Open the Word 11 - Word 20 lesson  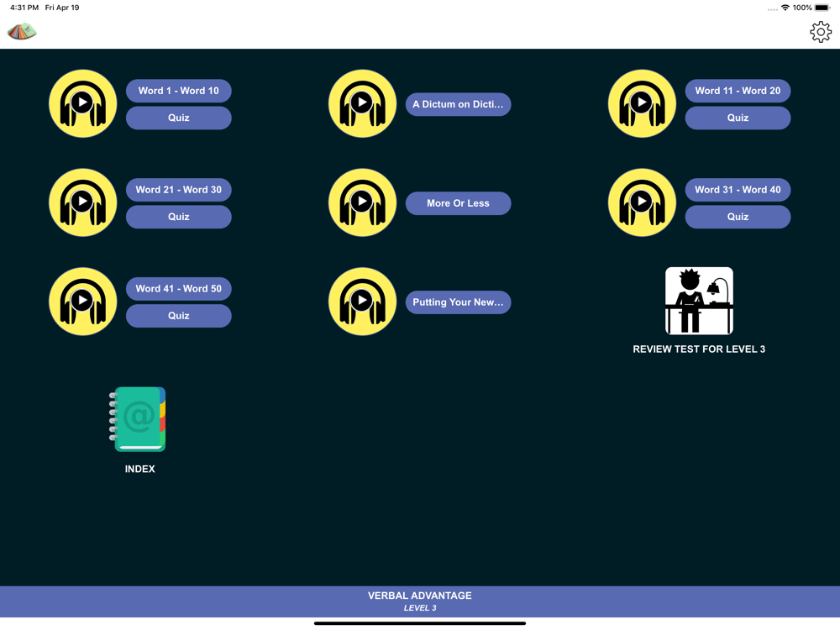(738, 91)
